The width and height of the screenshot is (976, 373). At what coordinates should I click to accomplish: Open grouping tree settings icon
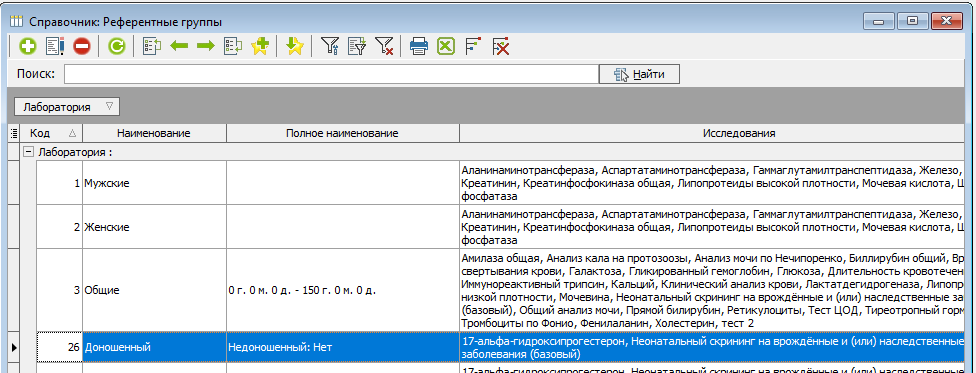click(473, 46)
